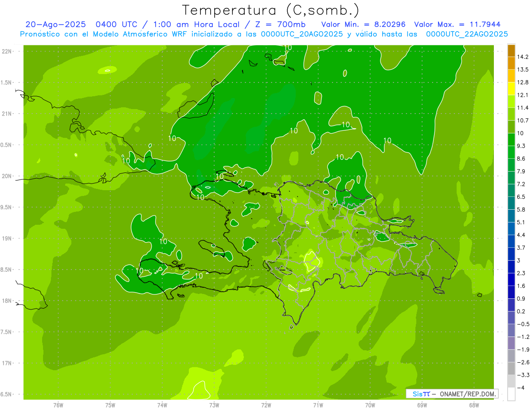The height and width of the screenshot is (411, 532).
Task: Click 'Valor Max. = 11.7944' readout
Action: (x=458, y=25)
